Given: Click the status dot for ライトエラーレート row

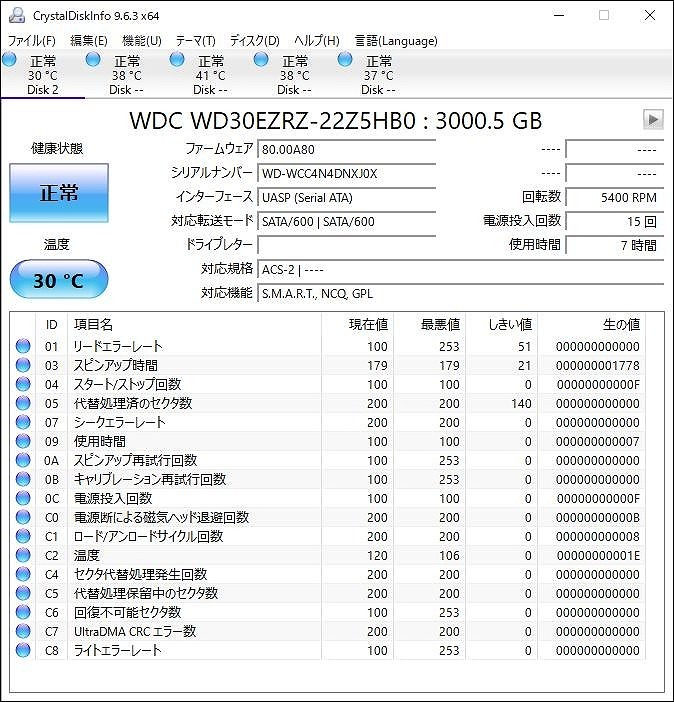Looking at the screenshot, I should pos(23,651).
